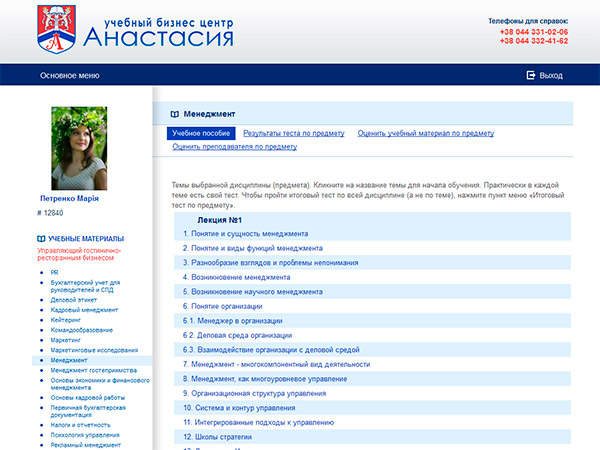Click the АНАСТАСИЯ business center title
This screenshot has width=600, height=450.
click(x=158, y=38)
